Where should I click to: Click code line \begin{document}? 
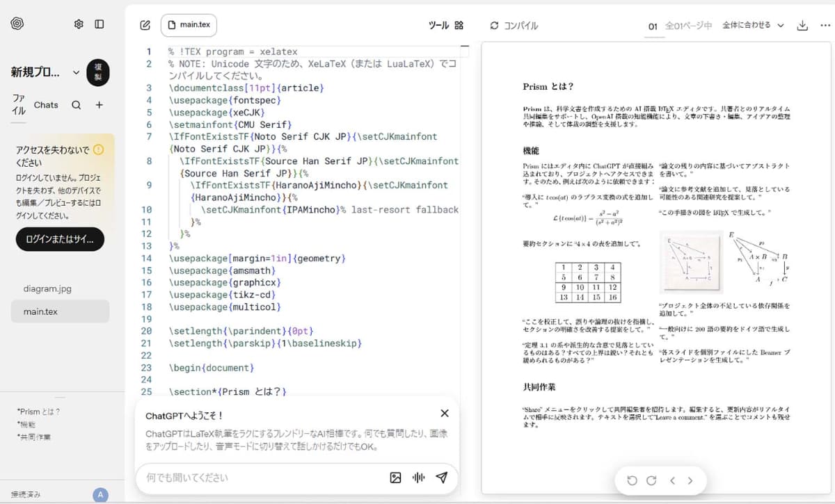pyautogui.click(x=211, y=367)
